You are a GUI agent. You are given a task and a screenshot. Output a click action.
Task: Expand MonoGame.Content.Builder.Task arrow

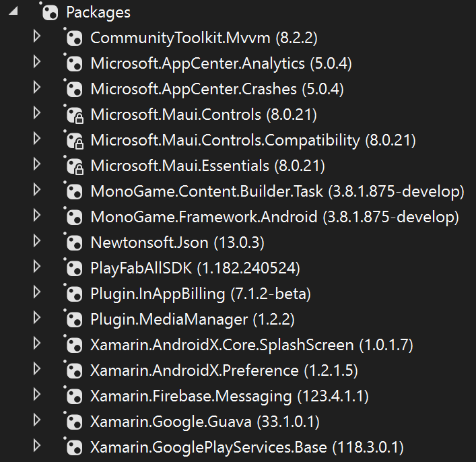point(37,190)
